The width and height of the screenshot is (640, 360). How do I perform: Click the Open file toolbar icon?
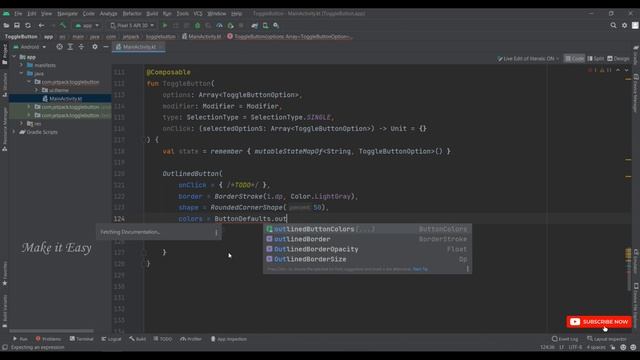pyautogui.click(x=6, y=25)
